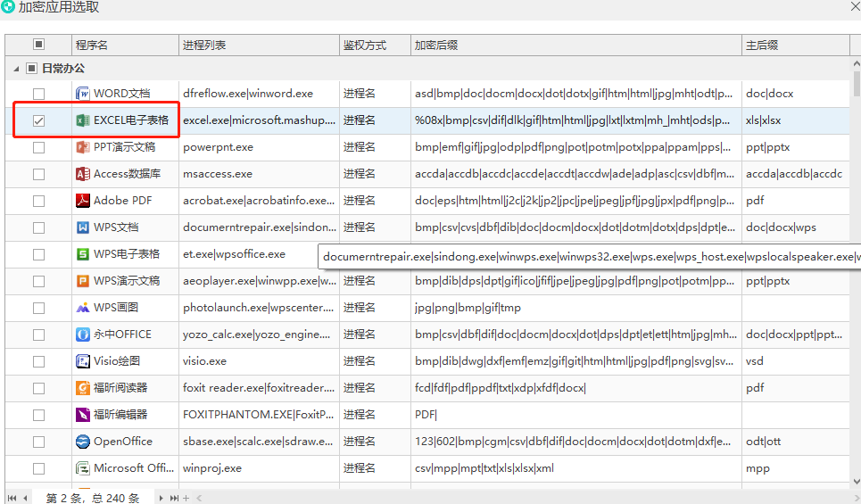The height and width of the screenshot is (504, 861).
Task: Click the plus add-record icon in navigator
Action: pos(186,498)
